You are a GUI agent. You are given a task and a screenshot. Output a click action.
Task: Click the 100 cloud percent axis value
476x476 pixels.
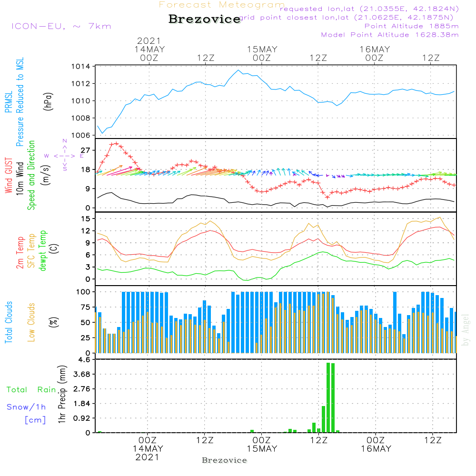[x=83, y=292]
